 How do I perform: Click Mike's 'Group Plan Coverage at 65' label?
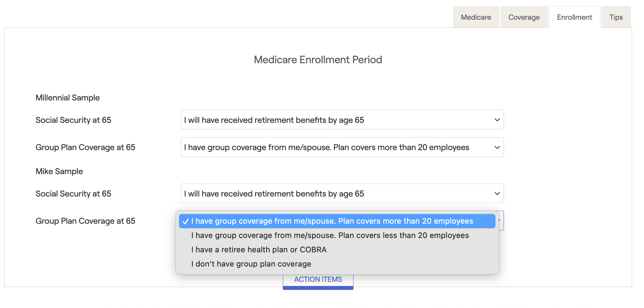pos(85,221)
